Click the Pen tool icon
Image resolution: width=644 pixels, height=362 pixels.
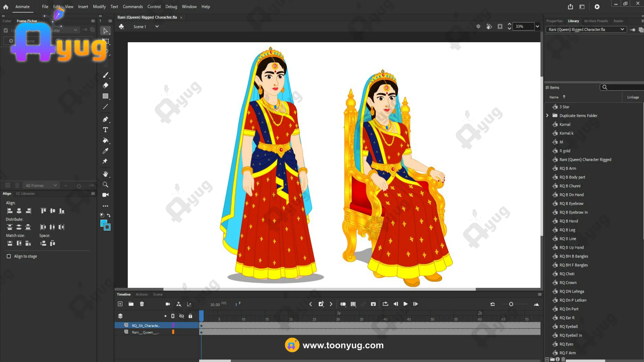pos(105,119)
